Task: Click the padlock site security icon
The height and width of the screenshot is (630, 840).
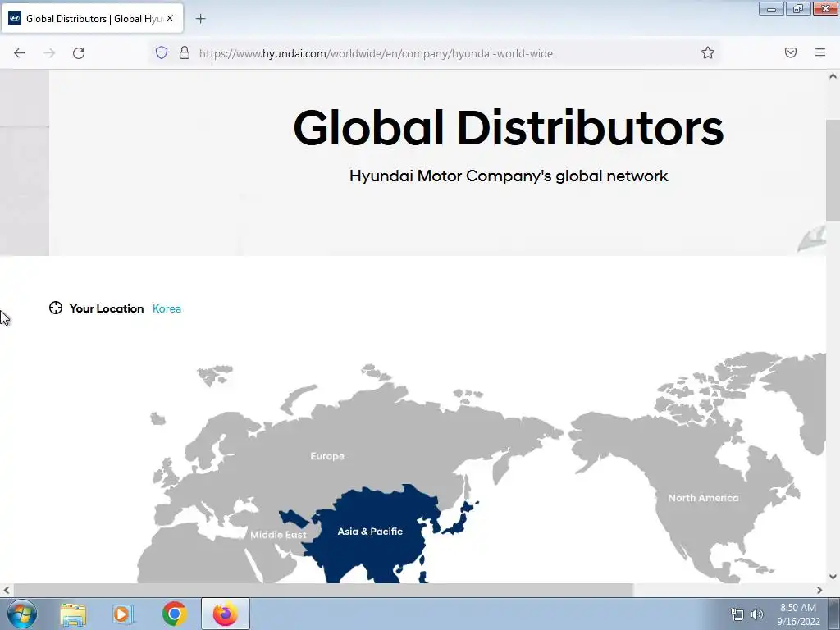Action: (x=185, y=52)
